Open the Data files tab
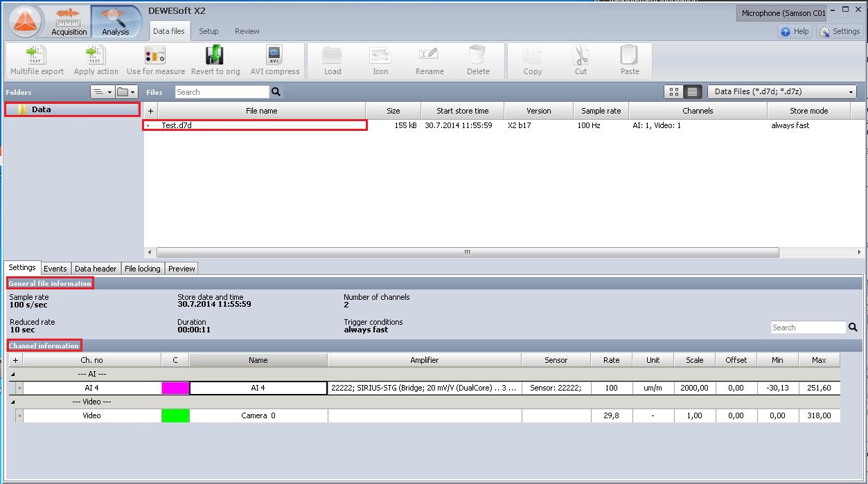This screenshot has height=484, width=868. point(169,31)
